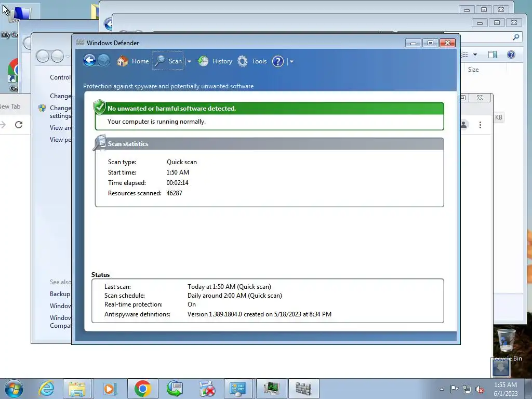Toggle the preview pane in Explorer window
Viewport: 532px width, 399px height.
coord(493,55)
